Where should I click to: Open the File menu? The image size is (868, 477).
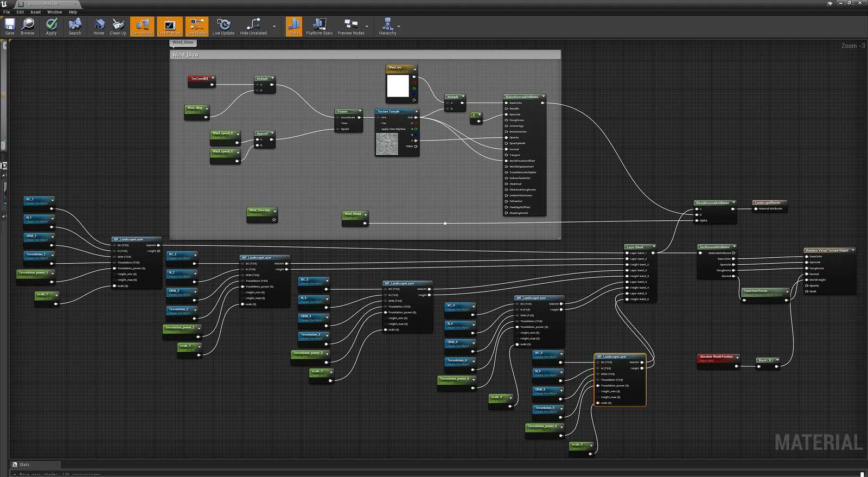(7, 12)
